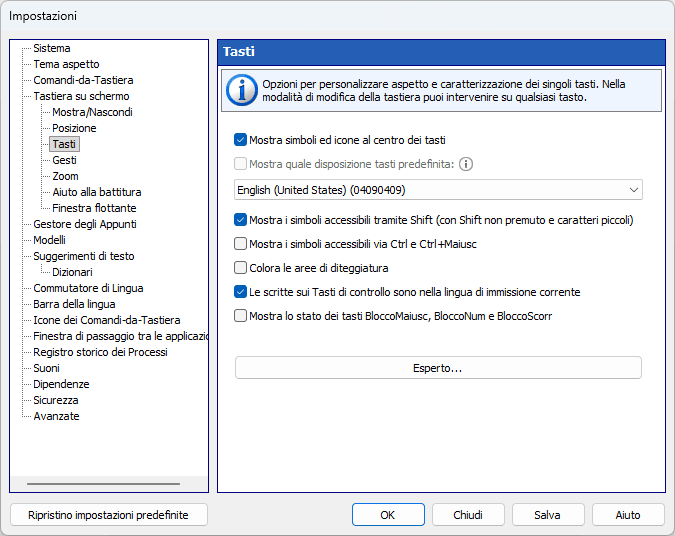
Task: Select Sicurezza in the tree
Action: click(56, 400)
